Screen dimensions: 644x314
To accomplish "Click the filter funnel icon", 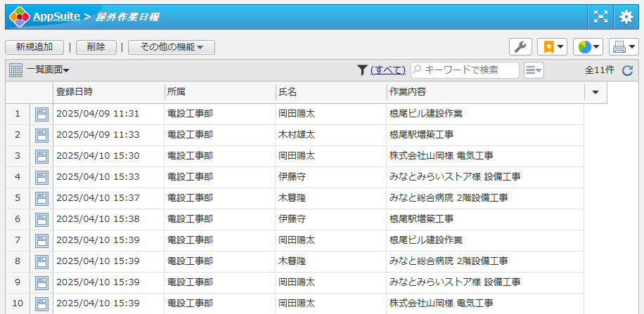I will point(362,70).
